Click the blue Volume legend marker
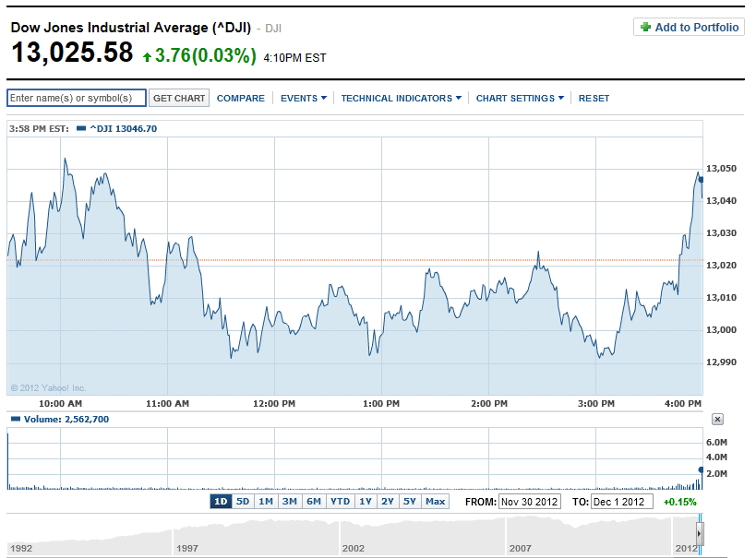The width and height of the screenshot is (756, 558). 14,420
